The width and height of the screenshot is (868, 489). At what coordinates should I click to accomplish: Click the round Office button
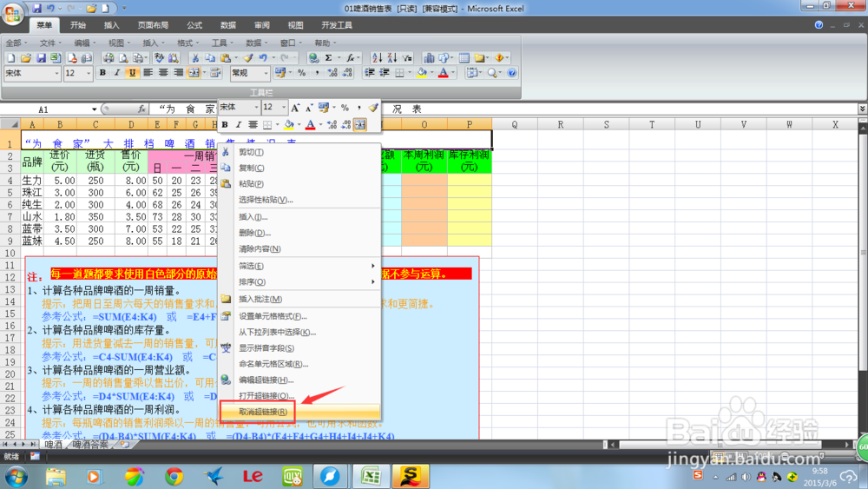pos(13,13)
